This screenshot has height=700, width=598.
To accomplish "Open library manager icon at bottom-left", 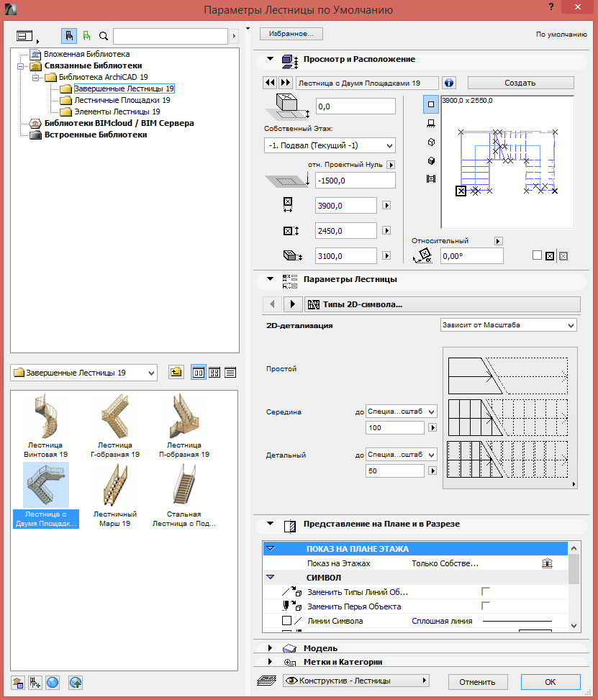I will click(18, 682).
